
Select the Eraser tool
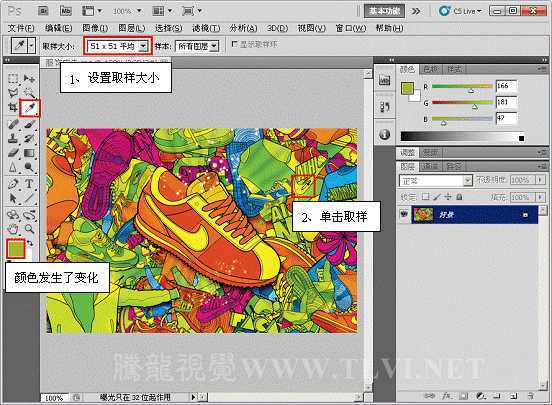point(13,153)
